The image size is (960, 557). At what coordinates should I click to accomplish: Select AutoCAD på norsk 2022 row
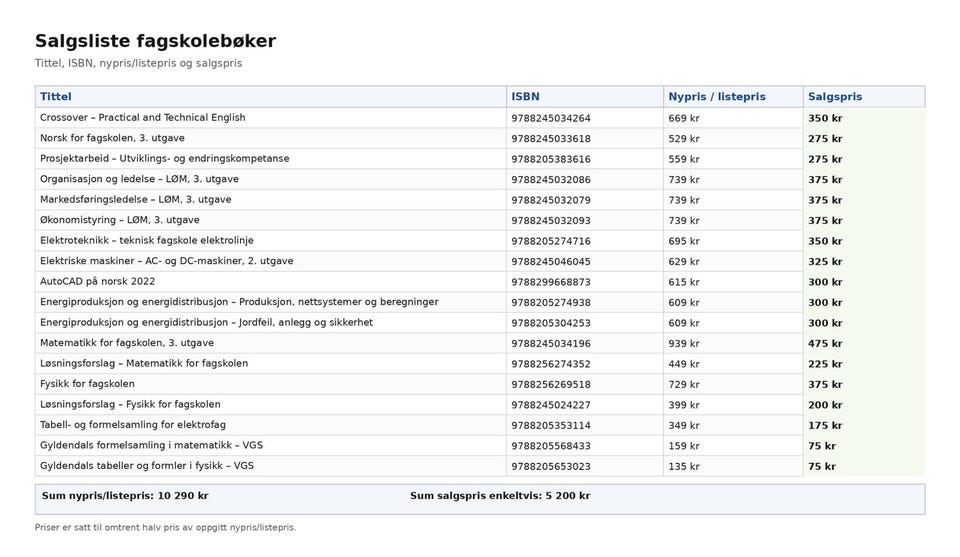[480, 282]
